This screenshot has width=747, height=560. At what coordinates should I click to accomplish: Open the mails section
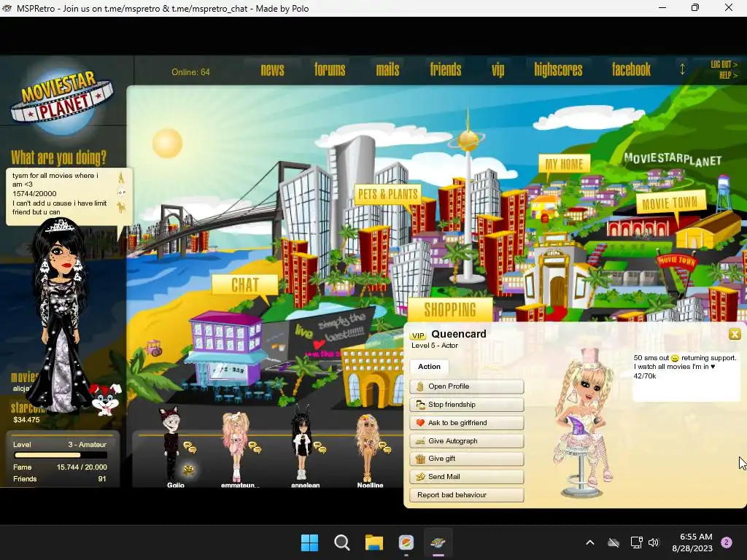(388, 70)
